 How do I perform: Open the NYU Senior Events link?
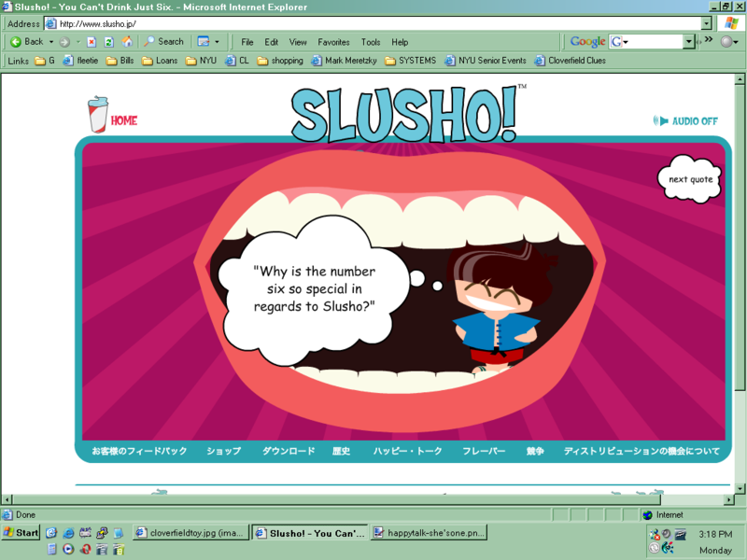pos(485,61)
